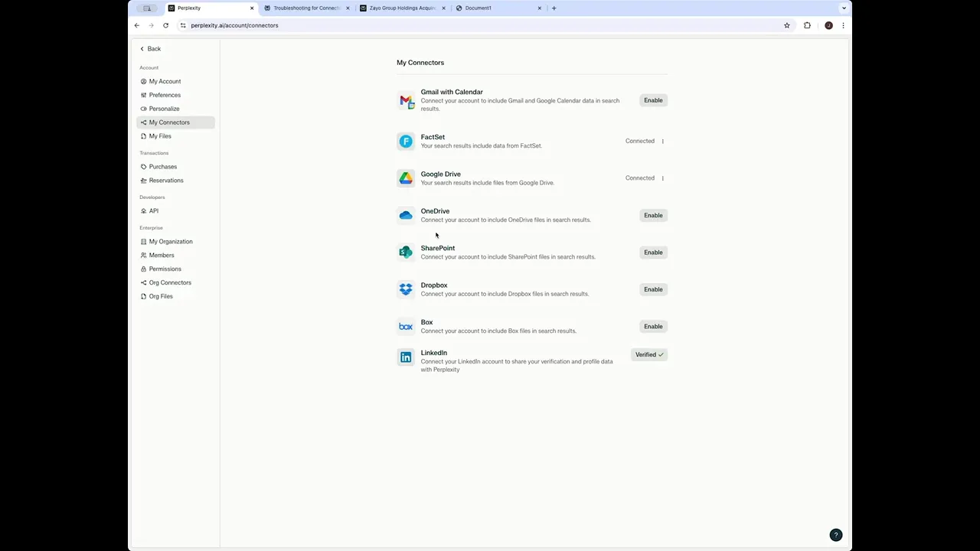Viewport: 980px width, 551px height.
Task: Open the help question mark button
Action: 836,535
